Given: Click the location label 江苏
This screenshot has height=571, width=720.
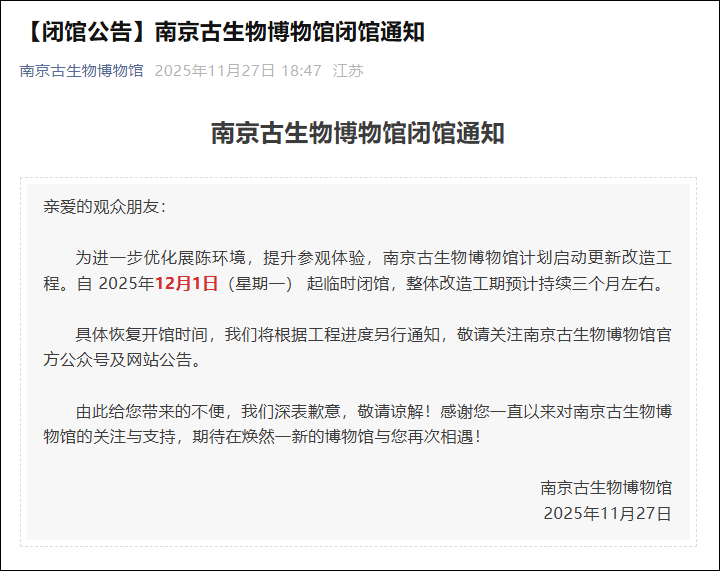Looking at the screenshot, I should coord(348,71).
